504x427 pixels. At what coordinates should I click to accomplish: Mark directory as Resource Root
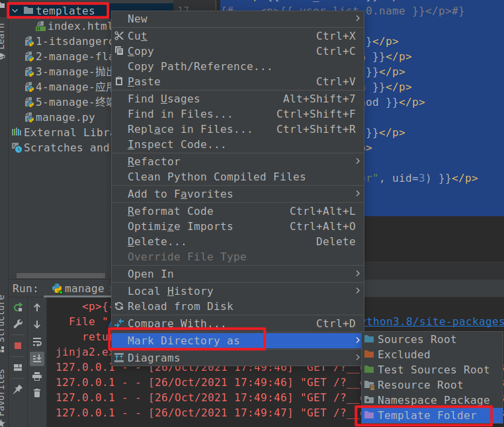click(x=433, y=385)
